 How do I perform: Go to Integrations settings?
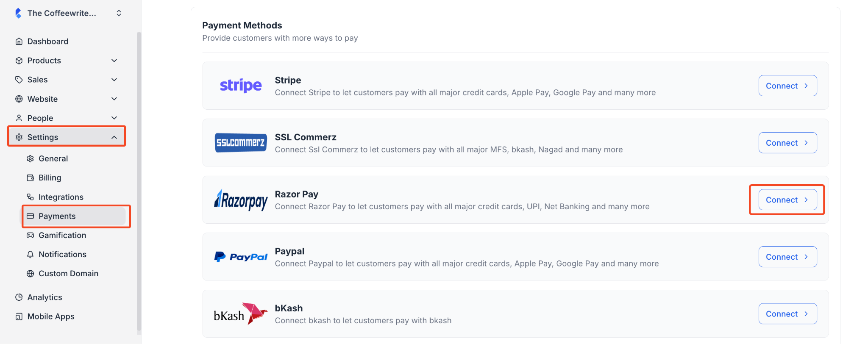[x=61, y=197]
